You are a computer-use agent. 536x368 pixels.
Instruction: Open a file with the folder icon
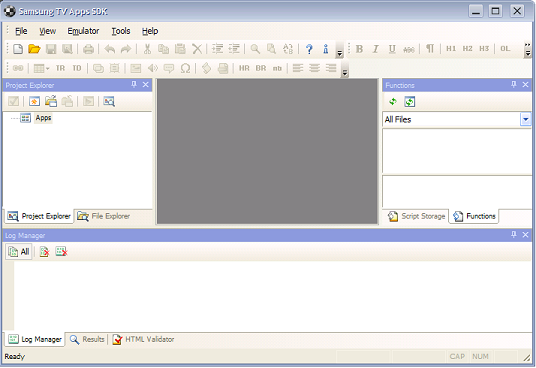tap(34, 49)
